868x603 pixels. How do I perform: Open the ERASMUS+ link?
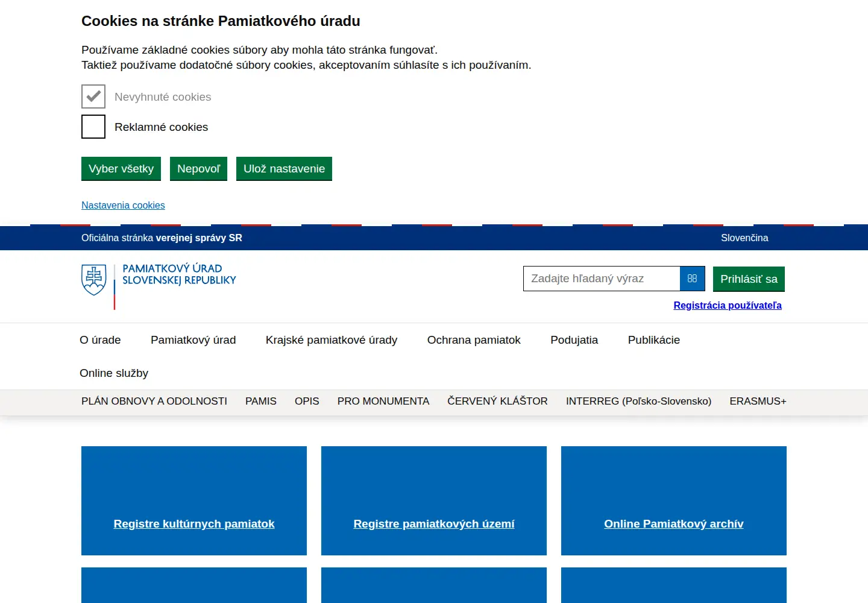758,401
